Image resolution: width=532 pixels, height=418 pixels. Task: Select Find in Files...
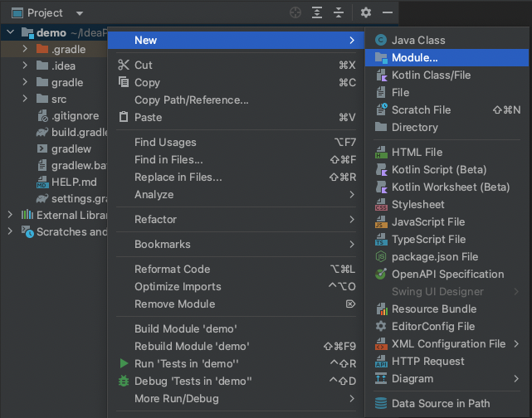[237, 160]
